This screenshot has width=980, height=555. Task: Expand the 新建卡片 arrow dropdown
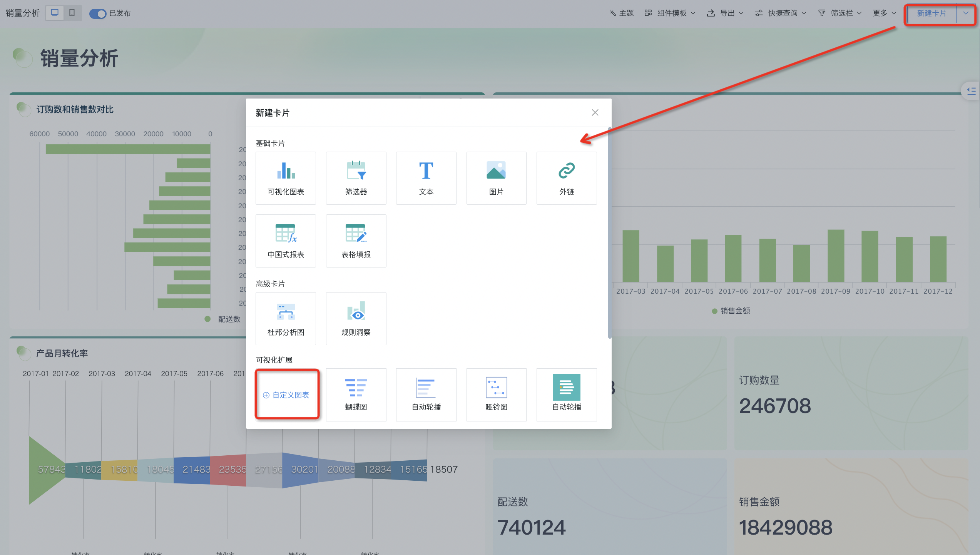[966, 13]
